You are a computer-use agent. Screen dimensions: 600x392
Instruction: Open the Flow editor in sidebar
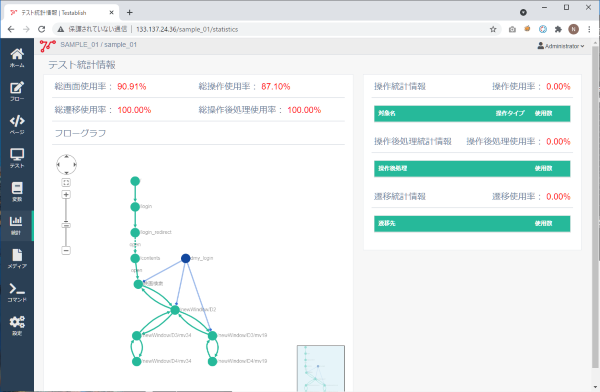(x=17, y=91)
